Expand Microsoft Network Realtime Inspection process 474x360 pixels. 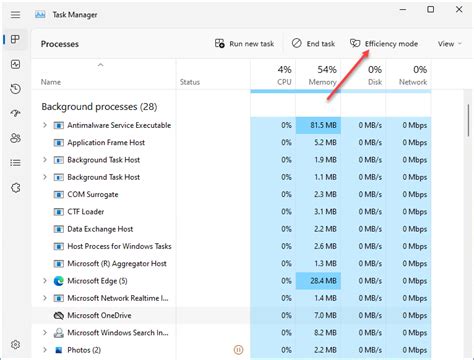pyautogui.click(x=45, y=298)
